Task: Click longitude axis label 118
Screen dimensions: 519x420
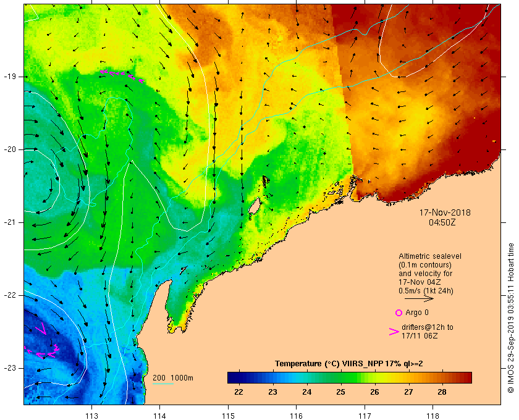Action: click(433, 416)
